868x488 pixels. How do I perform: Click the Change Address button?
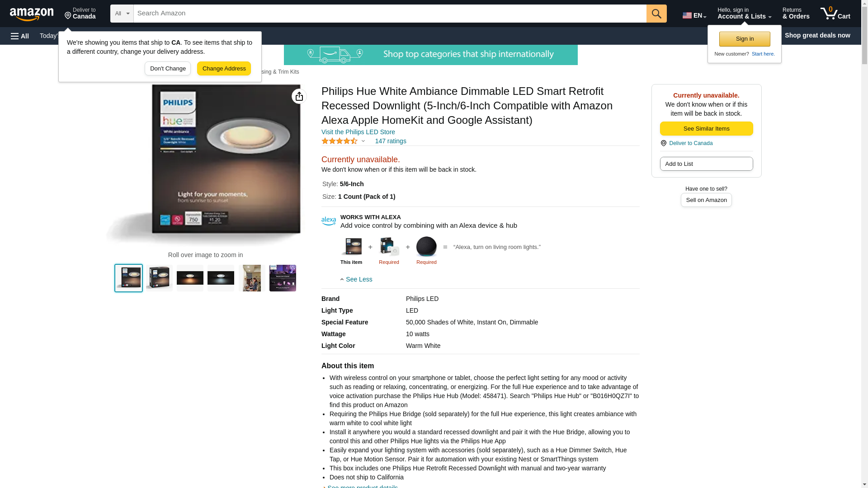point(224,69)
